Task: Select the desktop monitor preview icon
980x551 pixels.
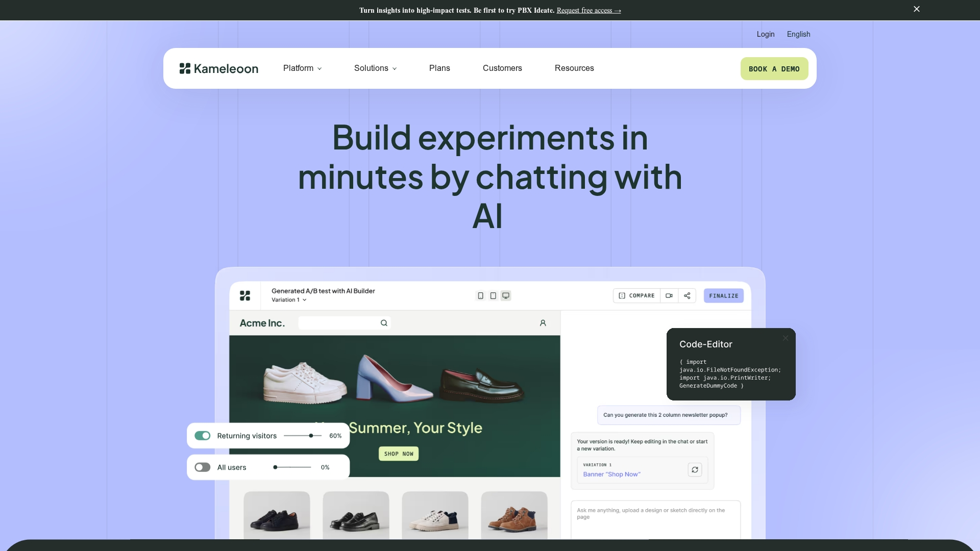Action: pos(506,296)
